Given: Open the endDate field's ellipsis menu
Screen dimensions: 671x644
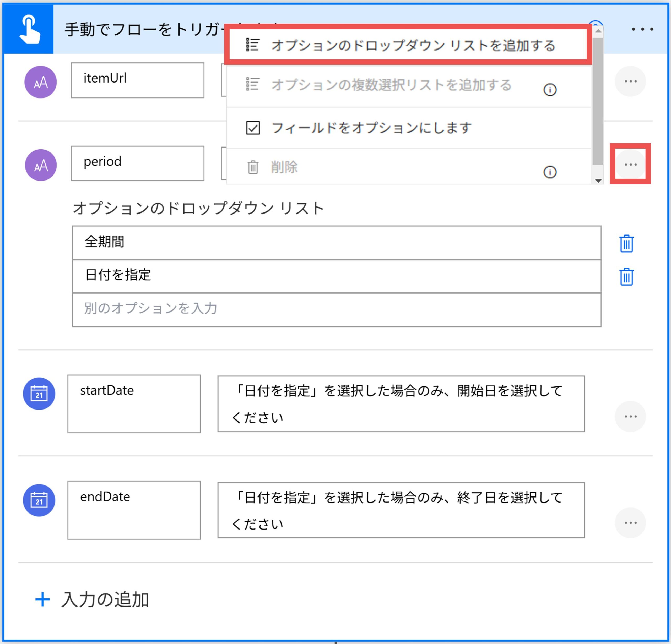Looking at the screenshot, I should click(x=630, y=523).
